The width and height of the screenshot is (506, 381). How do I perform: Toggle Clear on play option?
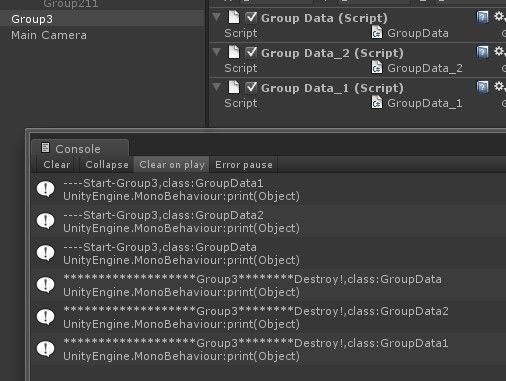[172, 165]
